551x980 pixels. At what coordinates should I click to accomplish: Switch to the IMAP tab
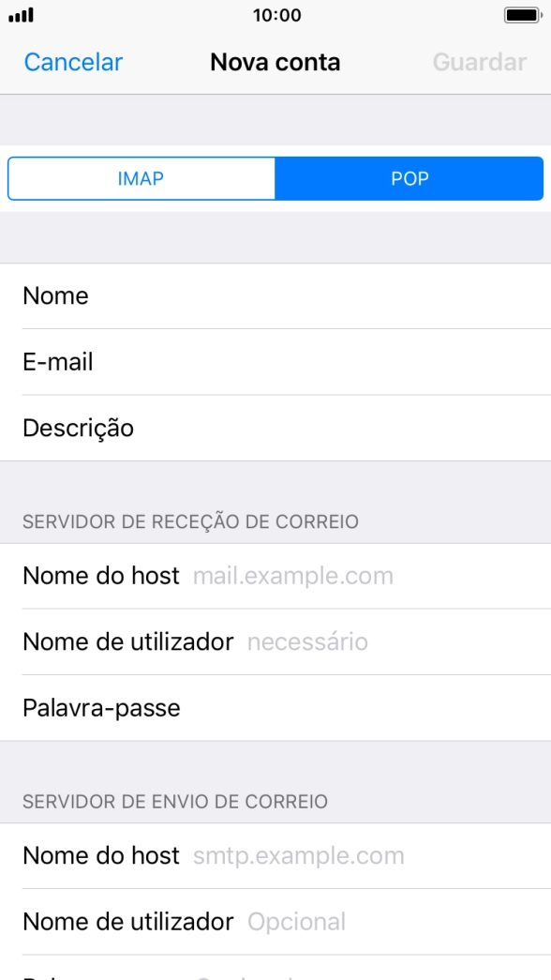[140, 177]
